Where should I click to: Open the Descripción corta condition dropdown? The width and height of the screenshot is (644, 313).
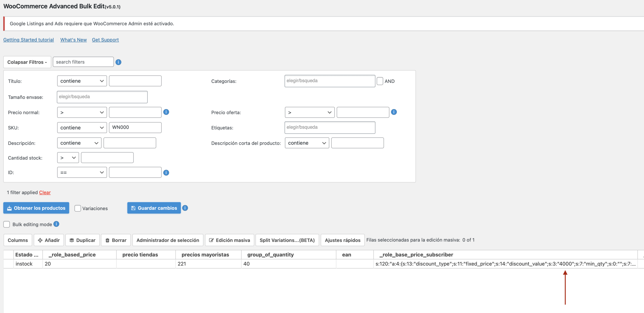pyautogui.click(x=307, y=143)
